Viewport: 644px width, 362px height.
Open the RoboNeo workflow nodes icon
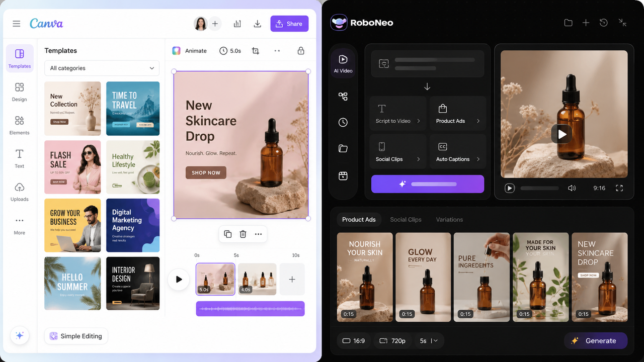coord(343,97)
